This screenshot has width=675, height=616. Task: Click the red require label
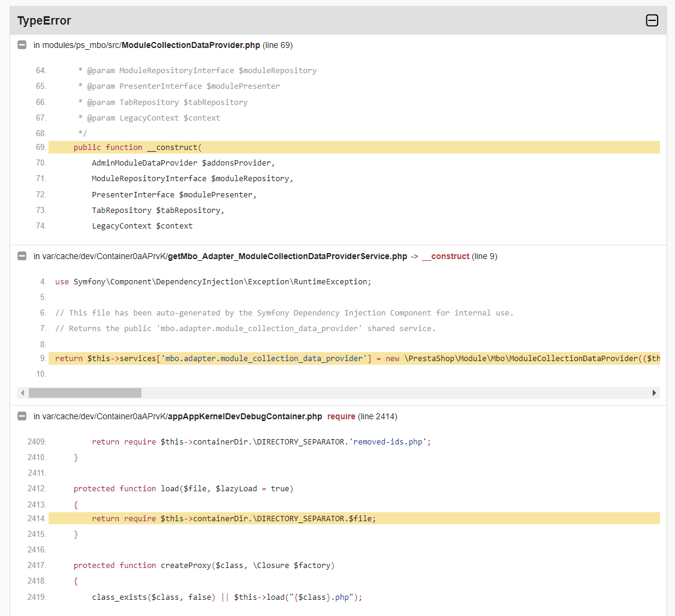pyautogui.click(x=341, y=416)
